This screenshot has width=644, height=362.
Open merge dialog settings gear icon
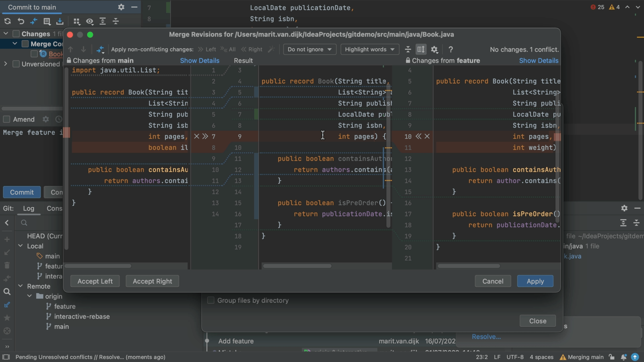tap(434, 49)
